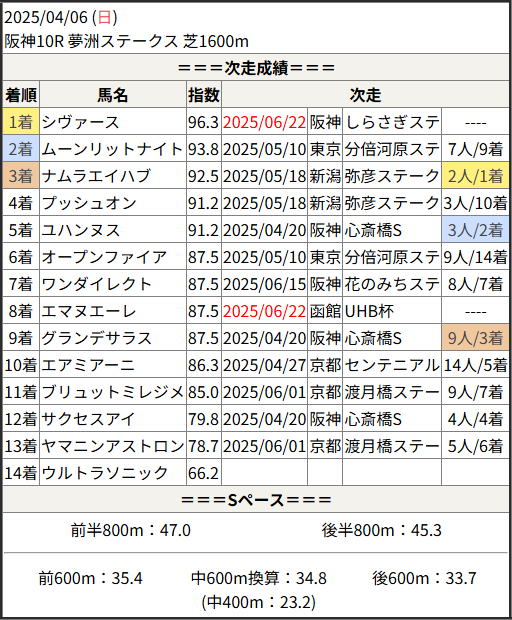This screenshot has width=512, height=620.
Task: Select the 1着 yellow rank cell
Action: point(21,122)
